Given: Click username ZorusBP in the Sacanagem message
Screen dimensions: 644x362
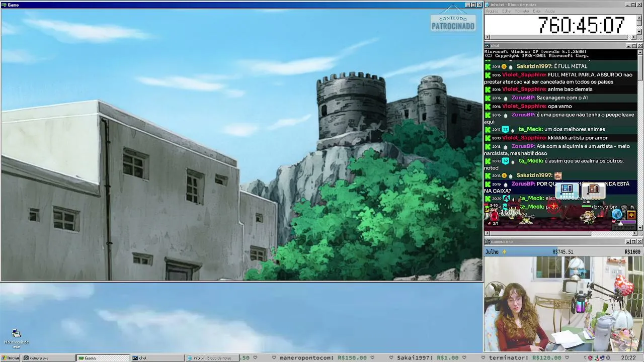Looking at the screenshot, I should [523, 98].
